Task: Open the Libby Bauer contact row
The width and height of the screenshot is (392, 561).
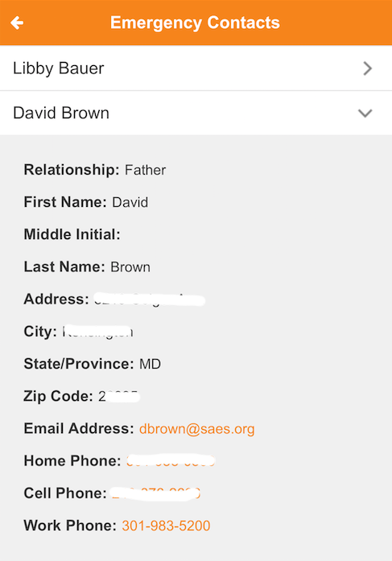Action: [x=196, y=68]
